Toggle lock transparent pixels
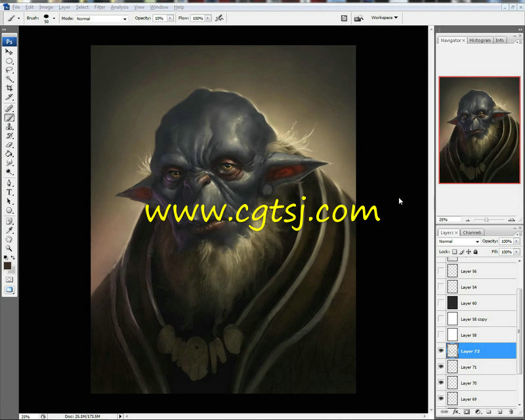 coord(454,251)
